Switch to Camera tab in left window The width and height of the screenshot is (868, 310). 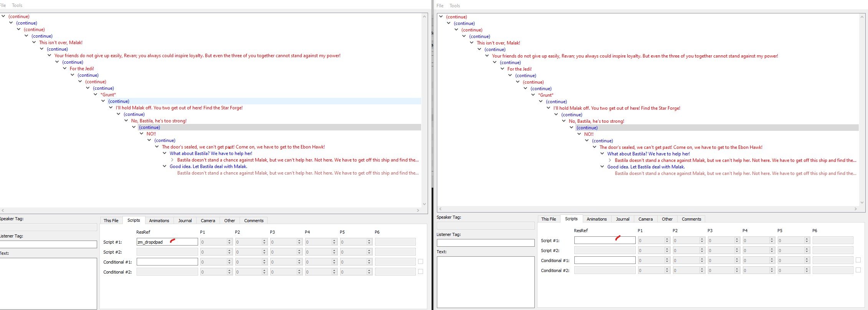(x=208, y=221)
